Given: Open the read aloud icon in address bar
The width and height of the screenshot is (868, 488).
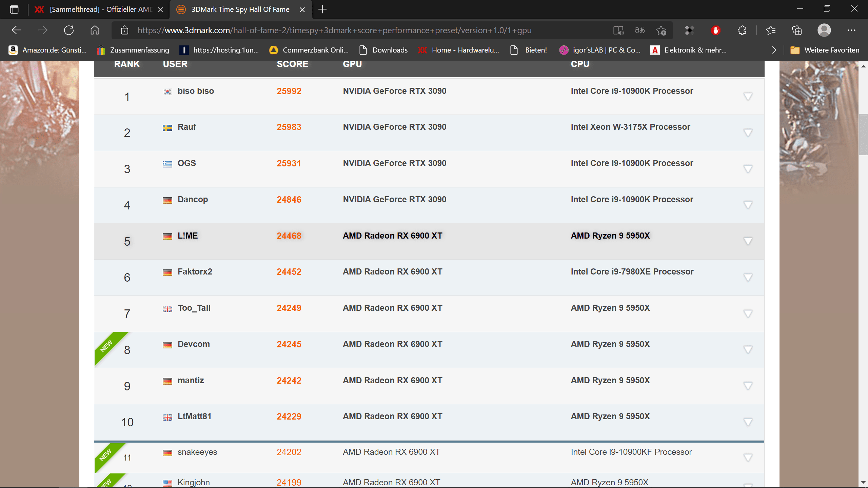Looking at the screenshot, I should (x=618, y=30).
